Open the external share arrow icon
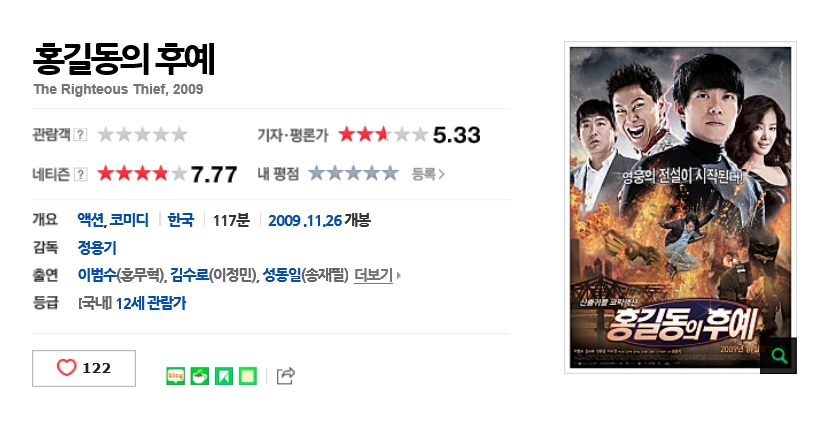 tap(286, 376)
